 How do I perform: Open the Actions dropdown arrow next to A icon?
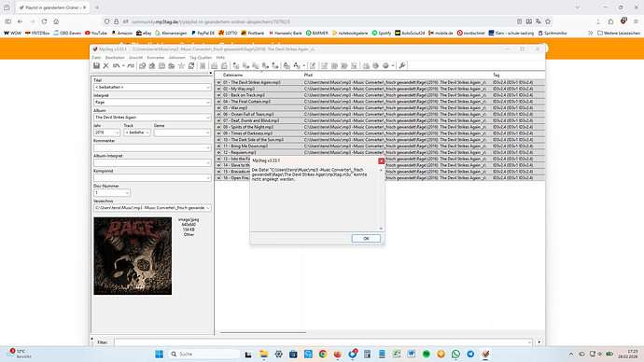[304, 65]
